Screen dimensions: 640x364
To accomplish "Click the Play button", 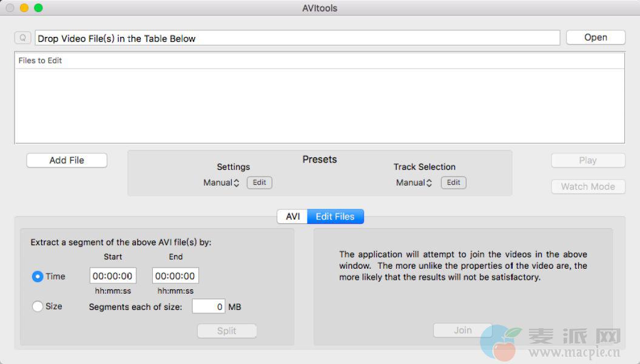I will point(587,160).
